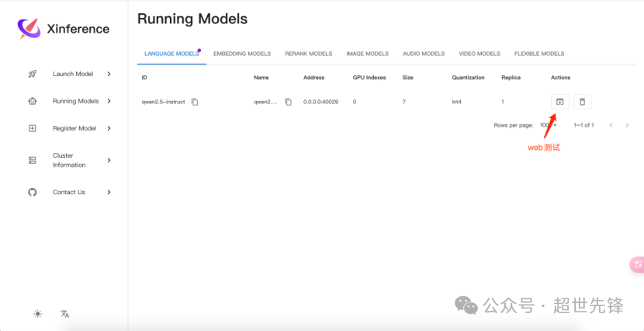This screenshot has height=331, width=644.
Task: Click the pink floating translate widget
Action: click(x=638, y=264)
